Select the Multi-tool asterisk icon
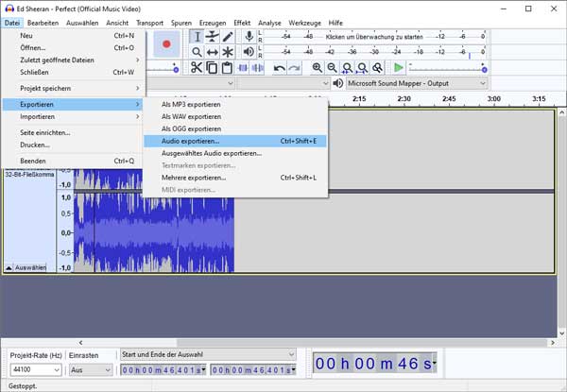 pyautogui.click(x=228, y=52)
